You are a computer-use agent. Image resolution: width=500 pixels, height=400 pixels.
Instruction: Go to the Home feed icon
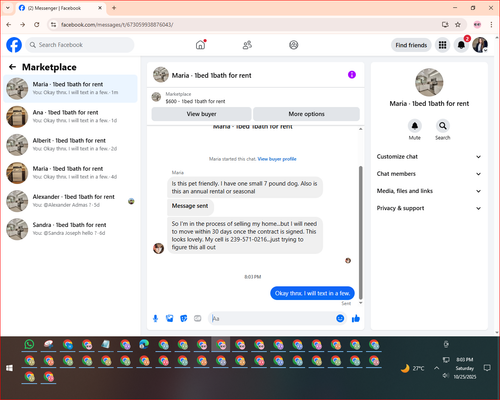200,45
